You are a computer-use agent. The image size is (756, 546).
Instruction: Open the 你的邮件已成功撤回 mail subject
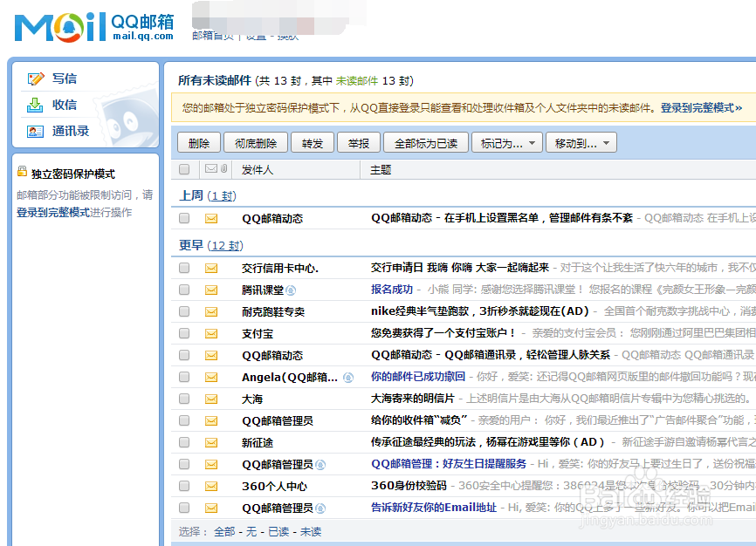[x=418, y=377]
